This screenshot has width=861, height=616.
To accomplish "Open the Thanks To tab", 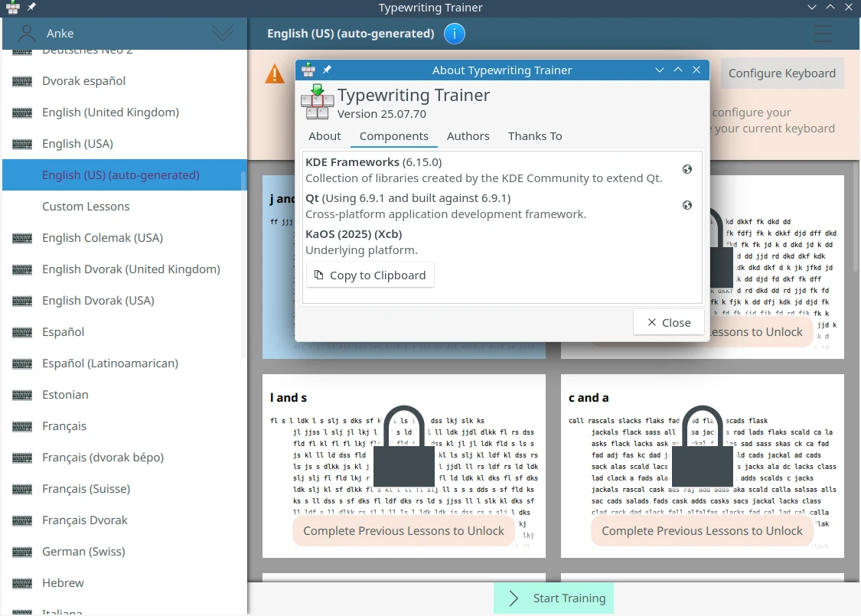I will click(x=534, y=136).
